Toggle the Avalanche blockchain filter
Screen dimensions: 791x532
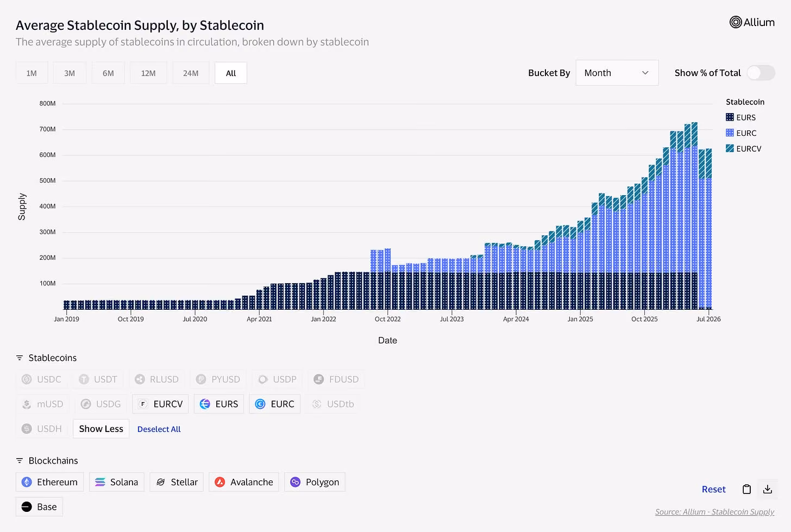click(x=244, y=482)
